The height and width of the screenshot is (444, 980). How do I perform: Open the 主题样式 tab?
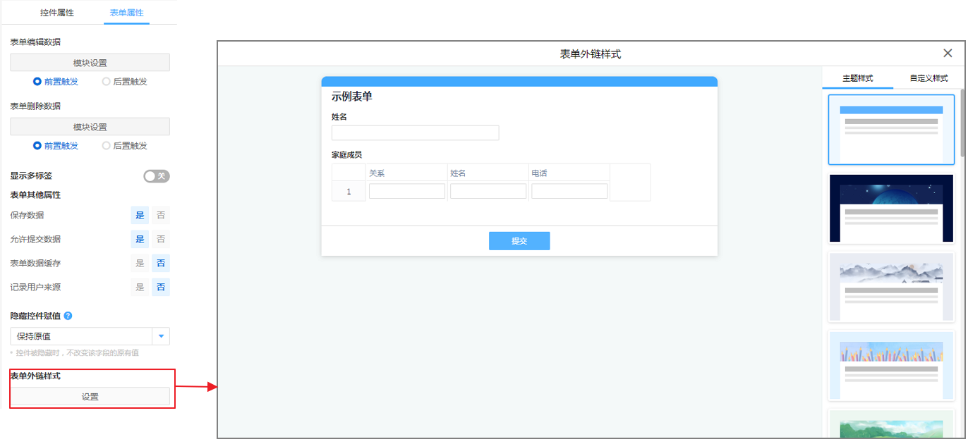click(857, 78)
